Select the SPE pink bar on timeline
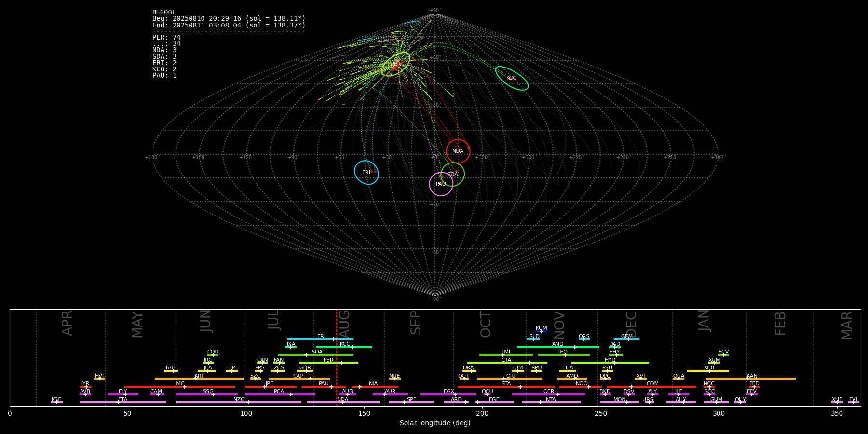This screenshot has width=868, height=434. [x=411, y=402]
